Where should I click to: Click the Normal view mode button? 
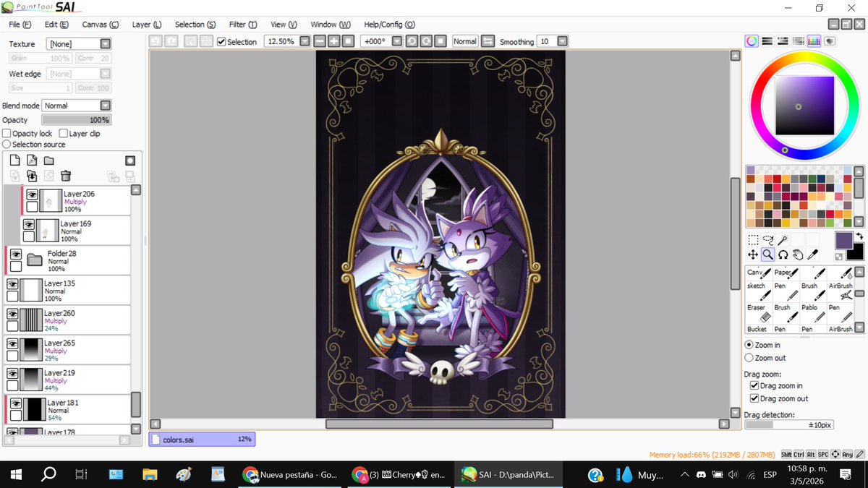pyautogui.click(x=464, y=41)
